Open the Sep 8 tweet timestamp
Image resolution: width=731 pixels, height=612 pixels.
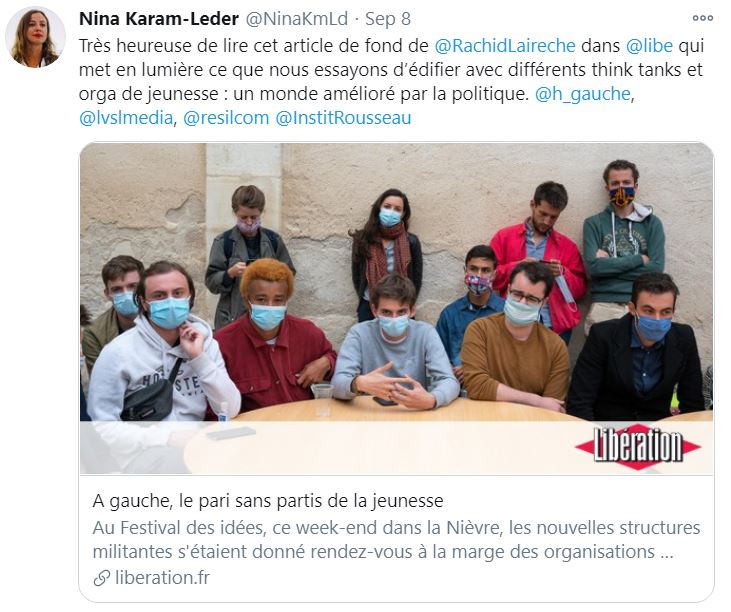pyautogui.click(x=388, y=19)
